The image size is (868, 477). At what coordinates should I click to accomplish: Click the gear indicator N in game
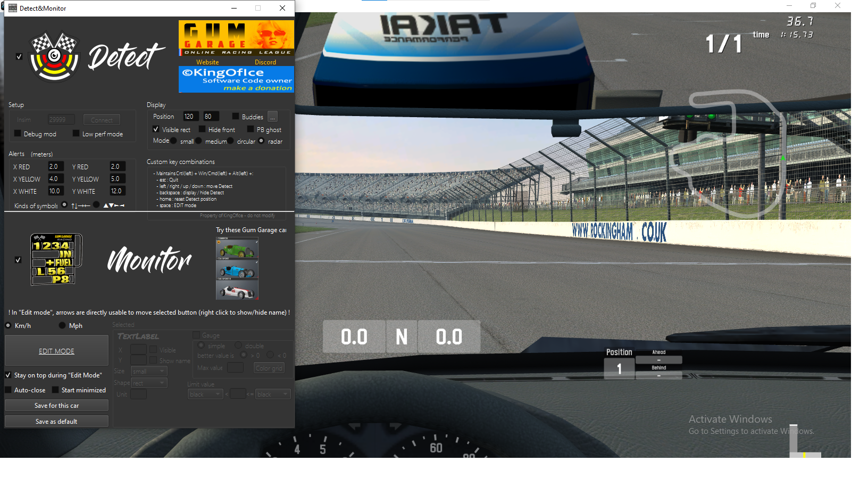pyautogui.click(x=402, y=336)
